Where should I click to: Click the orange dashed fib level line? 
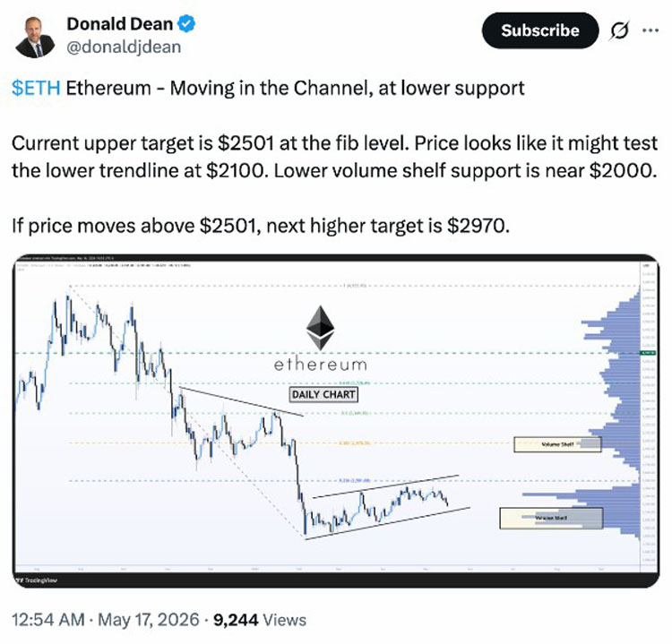[x=291, y=442]
